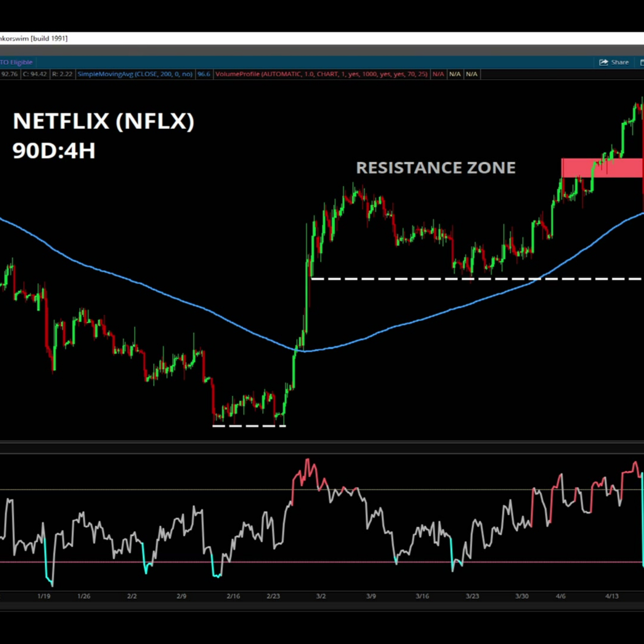Click the 4/13 date label
This screenshot has width=644, height=644.
pos(612,596)
